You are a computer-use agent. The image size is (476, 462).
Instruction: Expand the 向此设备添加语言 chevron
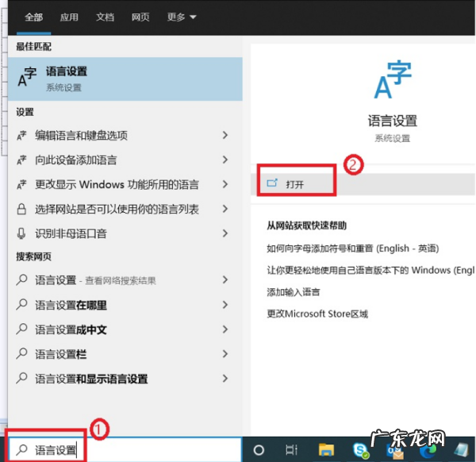point(226,160)
